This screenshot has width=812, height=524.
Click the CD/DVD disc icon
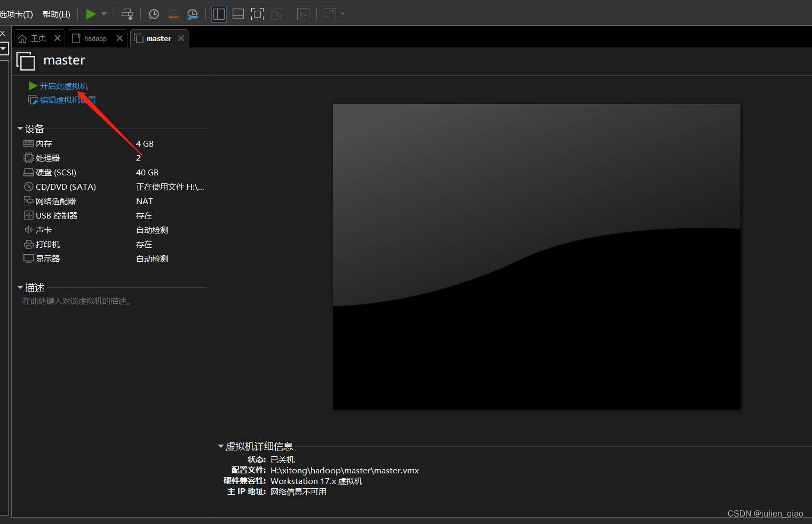29,187
